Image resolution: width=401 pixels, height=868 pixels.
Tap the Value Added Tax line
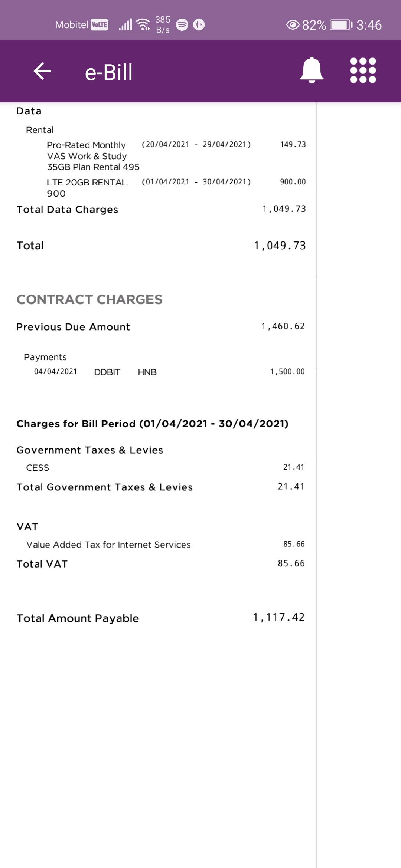click(166, 544)
